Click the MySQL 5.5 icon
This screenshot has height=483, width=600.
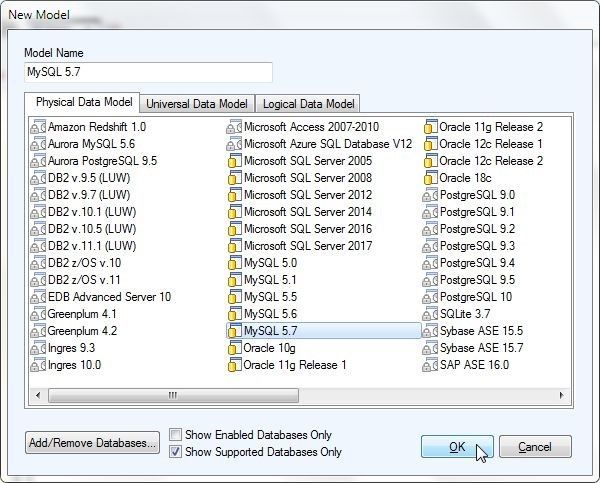234,297
